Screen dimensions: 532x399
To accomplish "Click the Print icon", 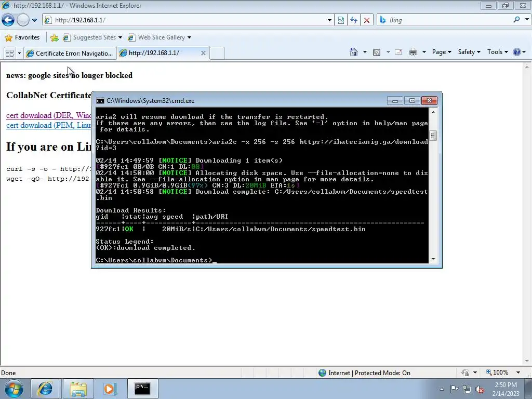I will click(413, 52).
